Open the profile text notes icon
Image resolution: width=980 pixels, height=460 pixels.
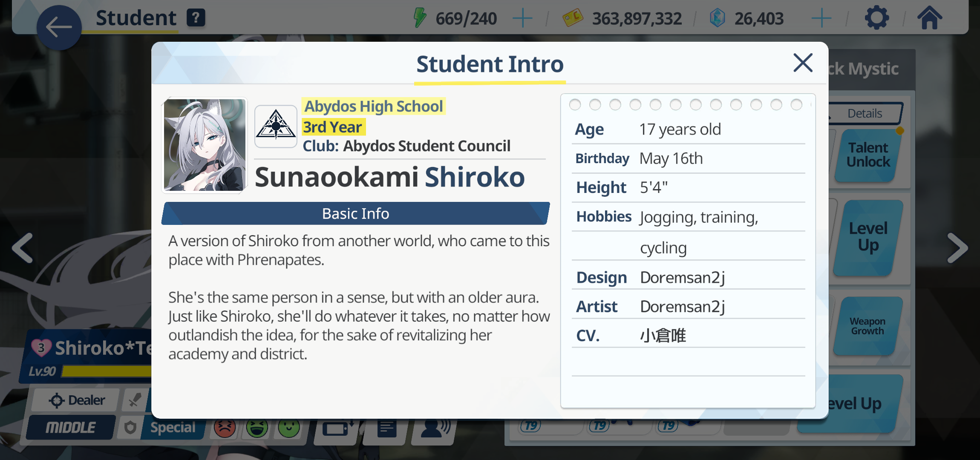point(387,428)
